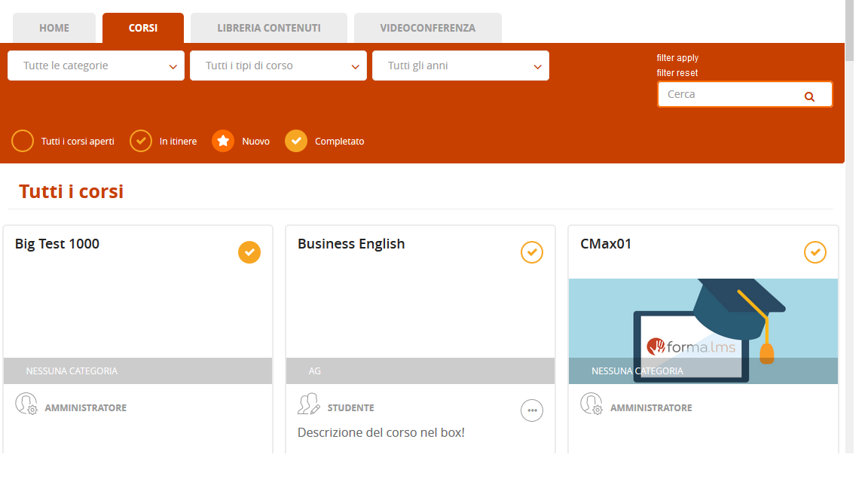Toggle the In itinere filter

click(x=141, y=141)
